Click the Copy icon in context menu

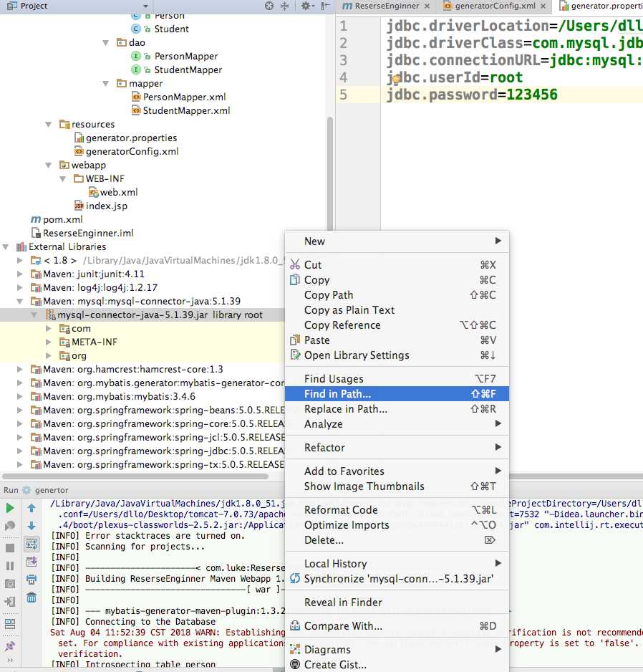(x=295, y=279)
